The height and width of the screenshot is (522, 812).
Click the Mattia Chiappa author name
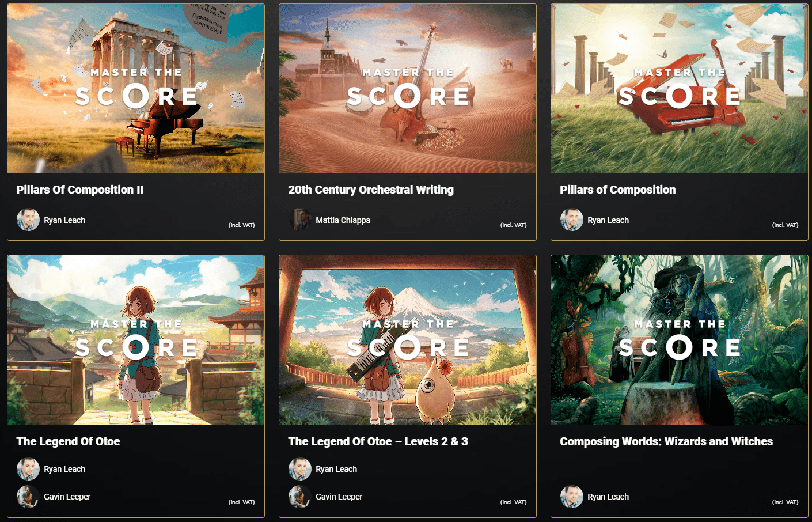(x=343, y=220)
